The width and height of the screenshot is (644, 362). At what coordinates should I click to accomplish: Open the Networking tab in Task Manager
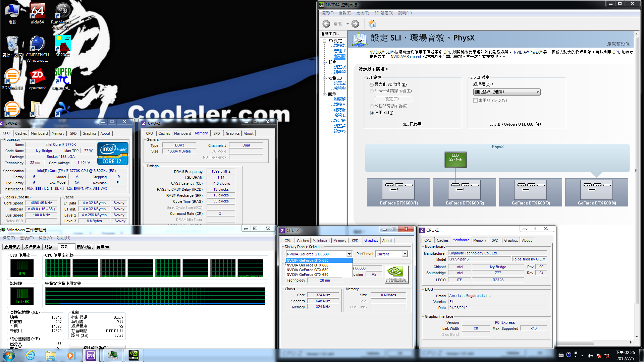(85, 247)
